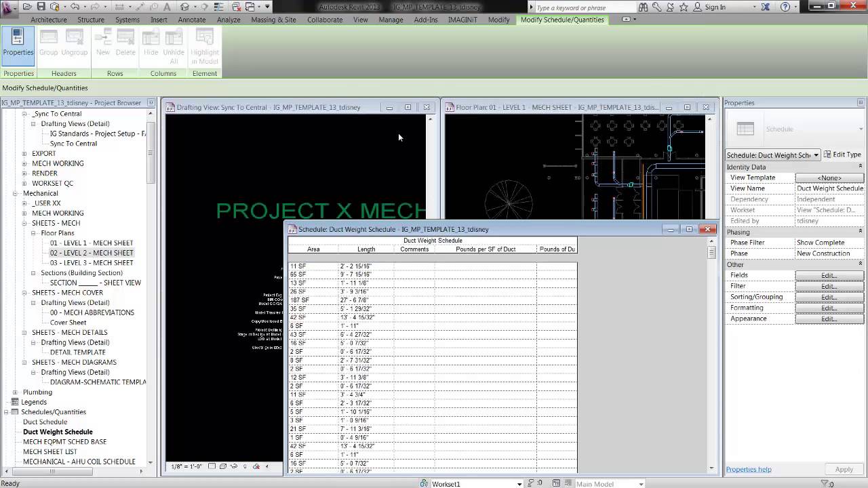This screenshot has width=868, height=488.
Task: Click the Default 3D View house icon
Action: tap(184, 6)
